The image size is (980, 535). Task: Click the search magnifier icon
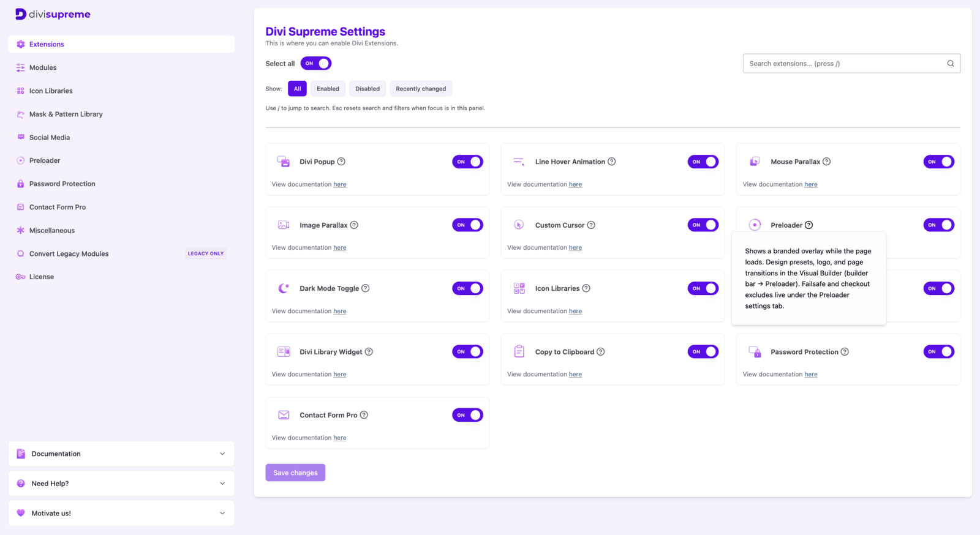coord(951,64)
